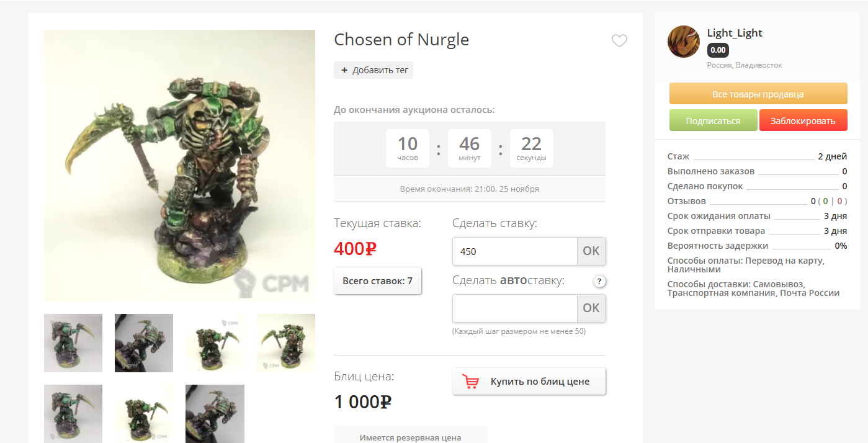The image size is (868, 443).
Task: Block seller with Заблокировать button
Action: coord(803,120)
